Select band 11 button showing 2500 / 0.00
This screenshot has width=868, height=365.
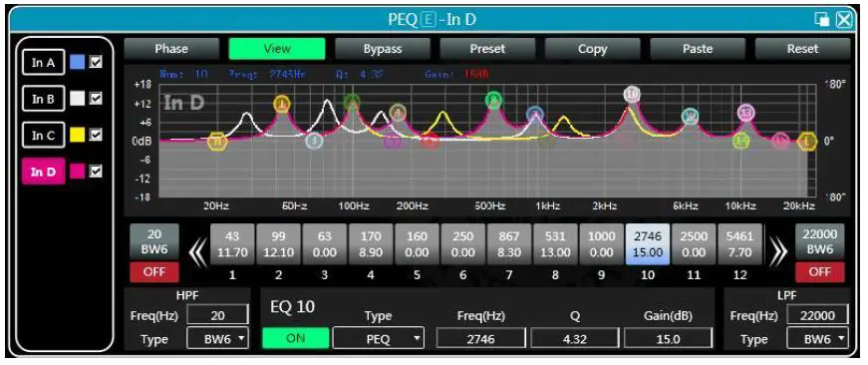point(694,244)
